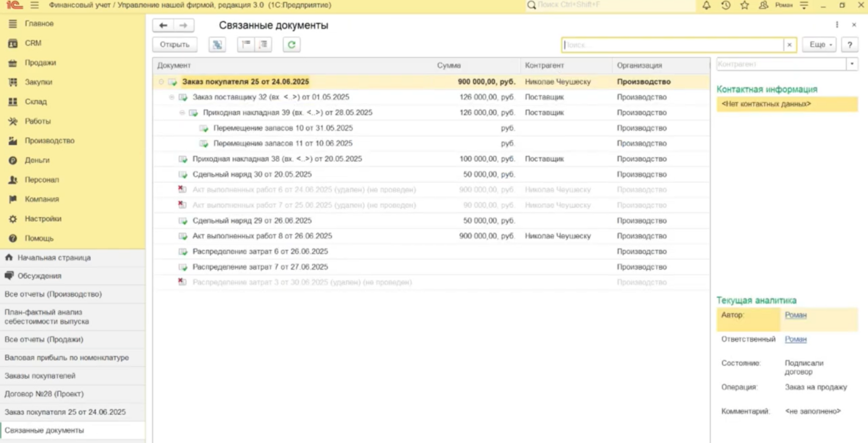This screenshot has width=868, height=443.
Task: Expand all tree levels toolbar icon
Action: [x=263, y=45]
